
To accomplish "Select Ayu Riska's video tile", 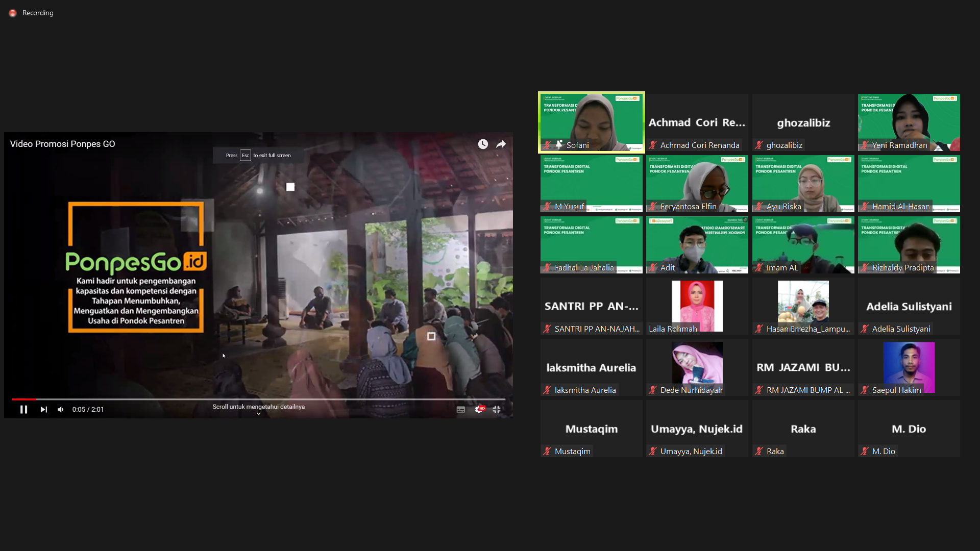I will point(803,184).
